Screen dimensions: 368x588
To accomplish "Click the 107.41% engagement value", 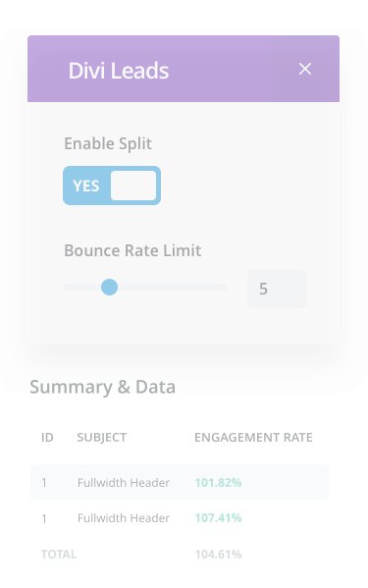I will [218, 518].
